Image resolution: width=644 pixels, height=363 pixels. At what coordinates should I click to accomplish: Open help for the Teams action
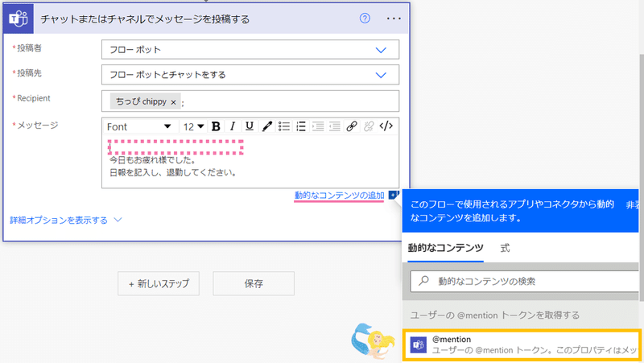coord(365,19)
